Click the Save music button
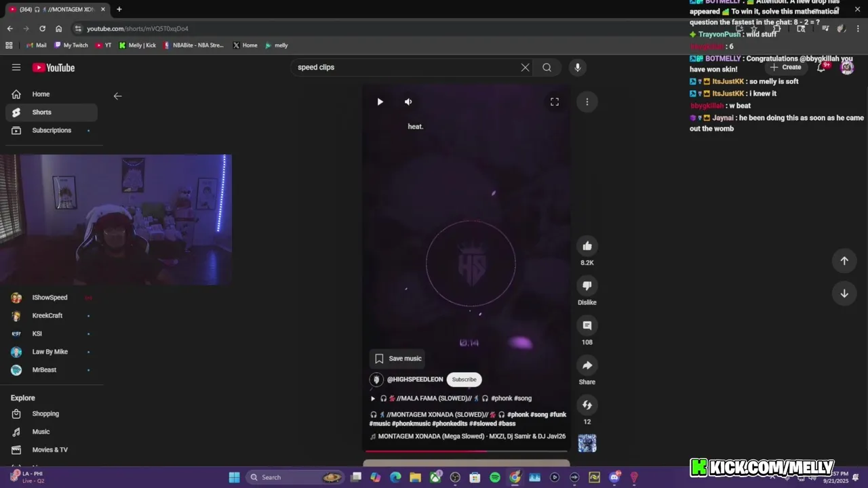The width and height of the screenshot is (868, 488). (398, 359)
